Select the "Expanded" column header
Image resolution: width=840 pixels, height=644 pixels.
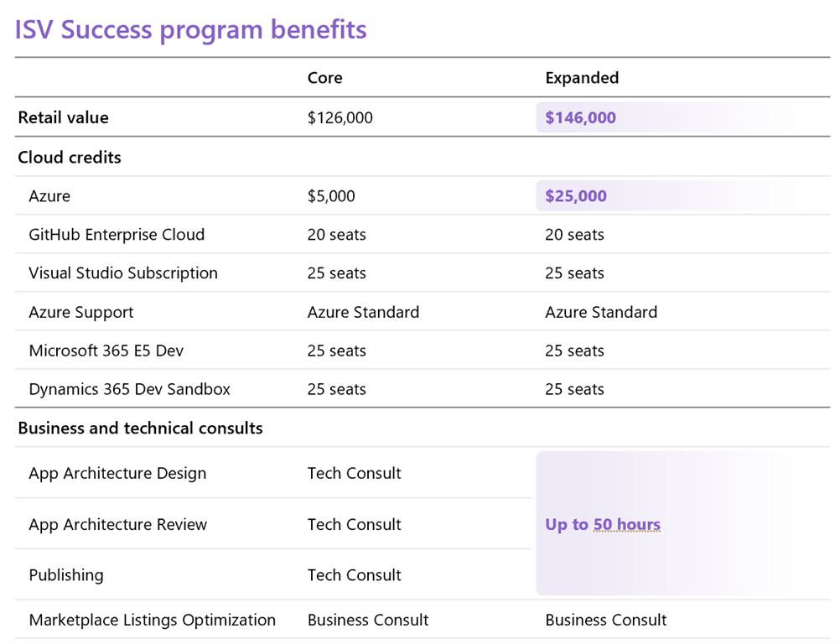click(582, 78)
